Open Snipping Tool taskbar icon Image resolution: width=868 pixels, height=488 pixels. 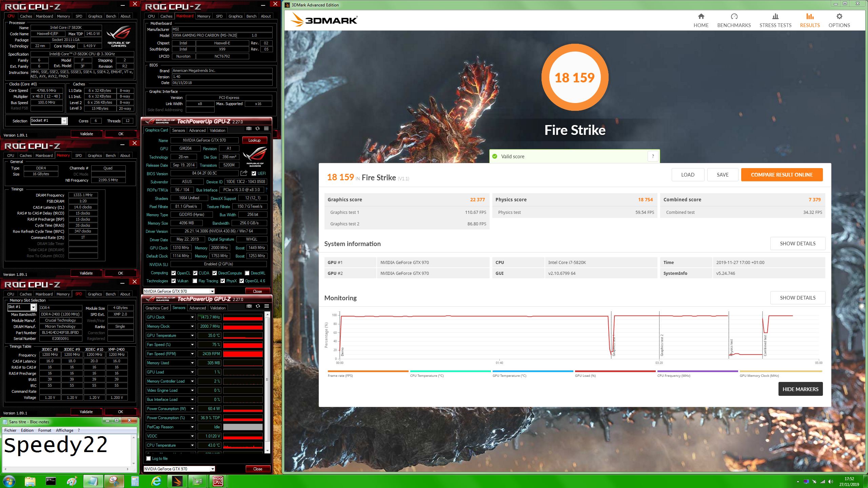pos(114,481)
